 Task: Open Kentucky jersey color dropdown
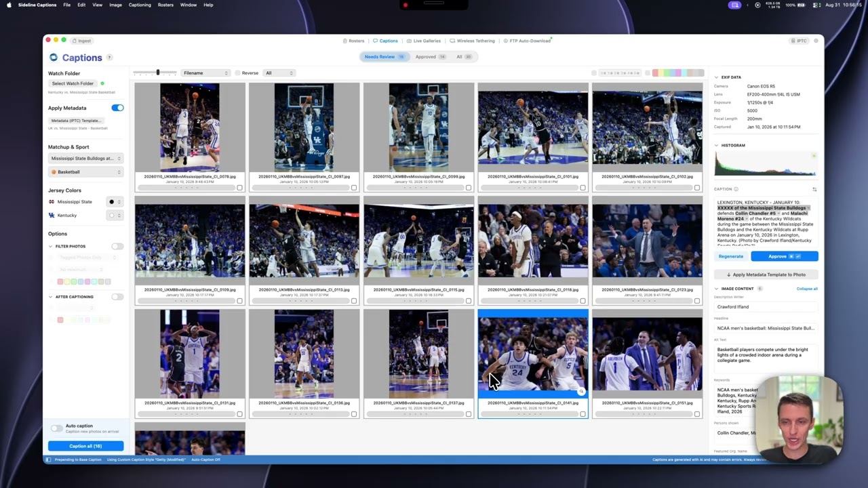pos(115,216)
